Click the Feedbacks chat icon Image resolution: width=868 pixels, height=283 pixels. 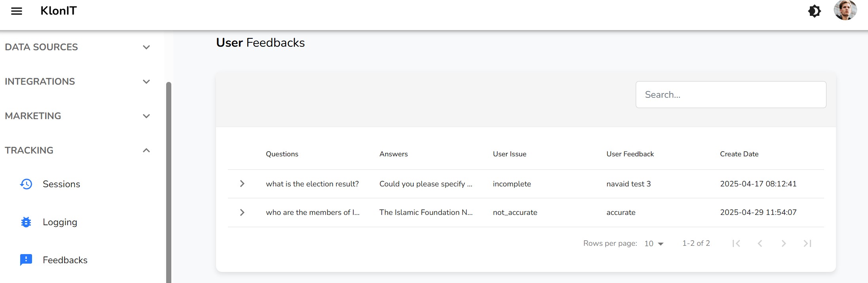point(26,260)
